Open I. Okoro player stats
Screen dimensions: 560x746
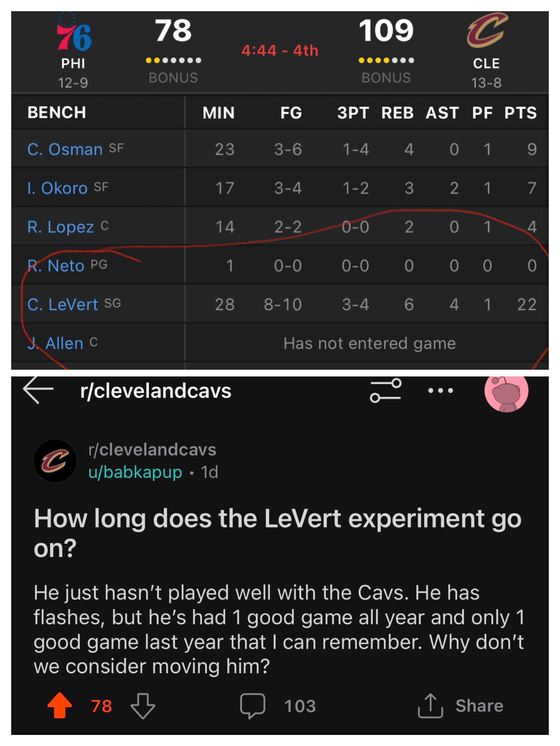click(57, 188)
